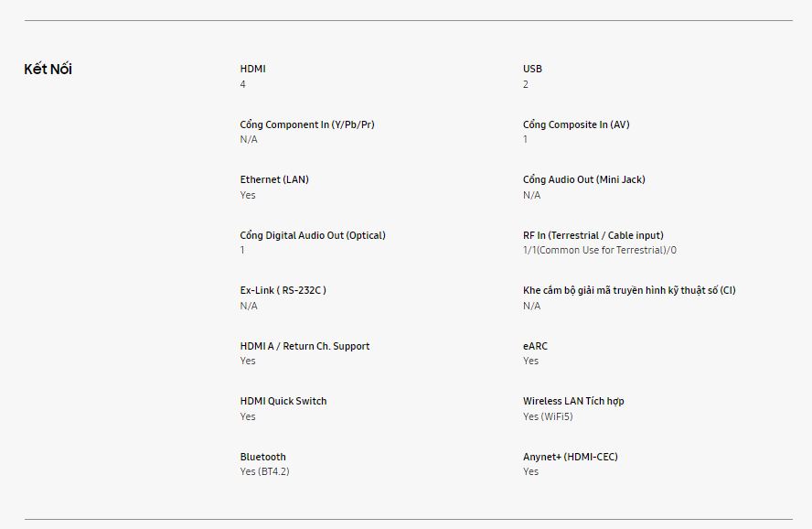Click the Anynet+ (HDMI-CEC) label
The height and width of the screenshot is (529, 812).
pos(571,457)
